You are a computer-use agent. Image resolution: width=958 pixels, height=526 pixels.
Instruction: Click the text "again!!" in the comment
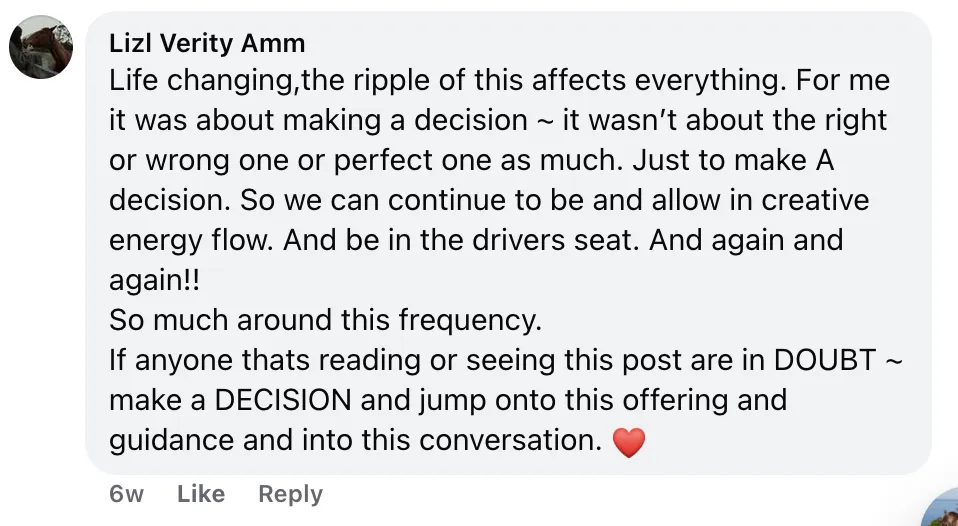point(154,280)
